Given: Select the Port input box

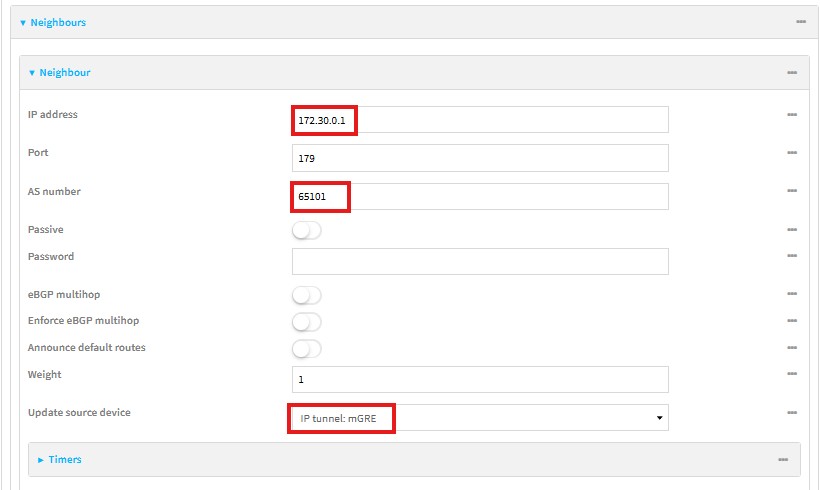Looking at the screenshot, I should click(479, 158).
